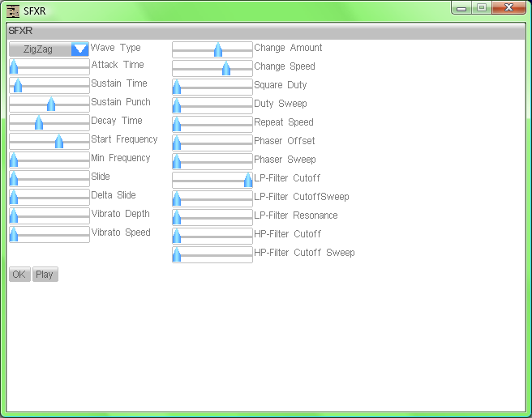Click the Slide slider
Image resolution: width=532 pixels, height=418 pixels.
(49, 179)
